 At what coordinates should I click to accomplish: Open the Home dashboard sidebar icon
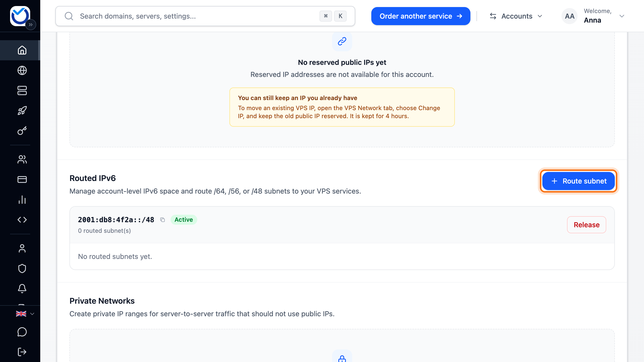(22, 50)
